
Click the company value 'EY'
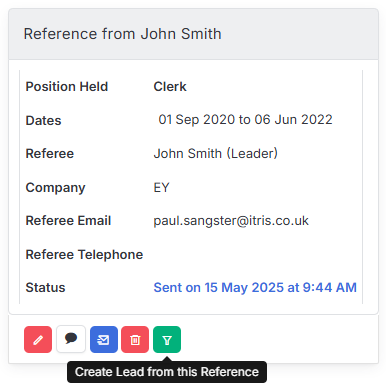pos(161,188)
